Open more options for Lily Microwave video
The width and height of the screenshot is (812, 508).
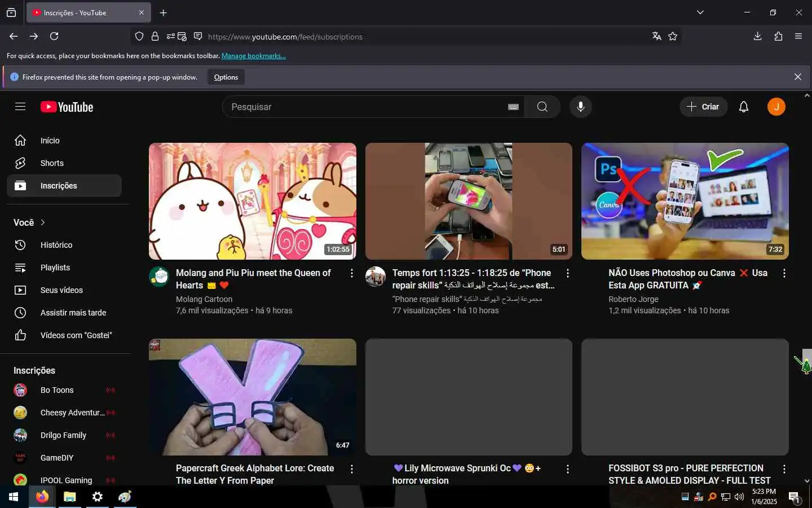tap(568, 469)
